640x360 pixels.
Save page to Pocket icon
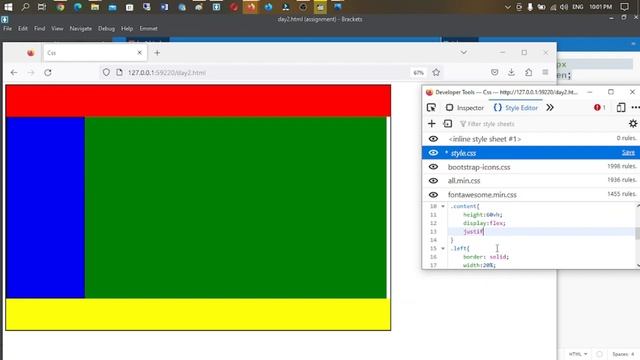(x=494, y=73)
